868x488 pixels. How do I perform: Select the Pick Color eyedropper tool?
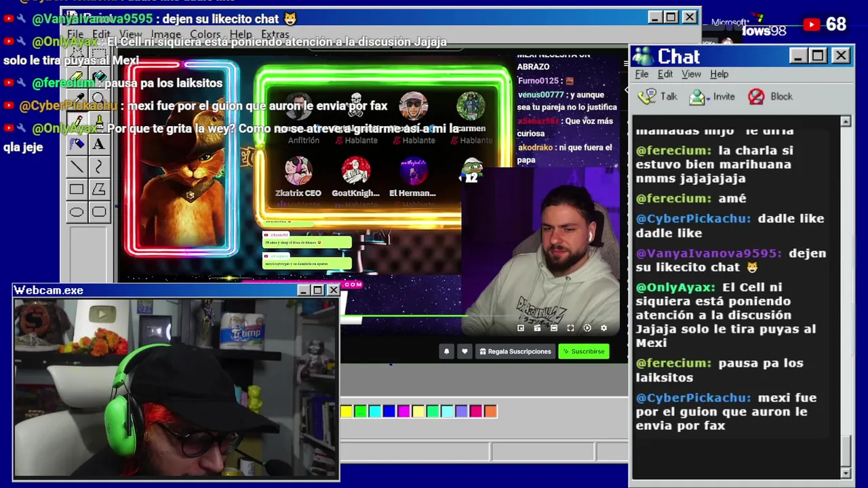77,99
